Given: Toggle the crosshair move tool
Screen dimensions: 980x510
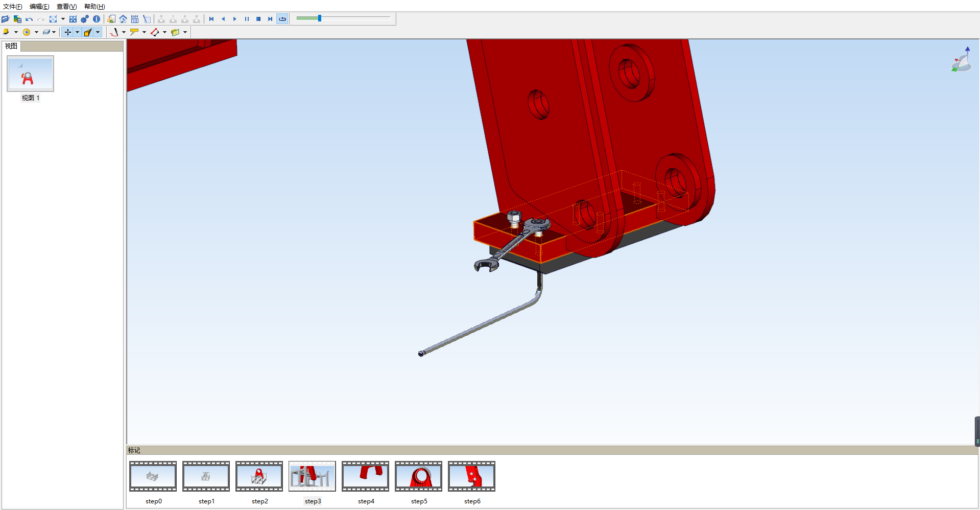Looking at the screenshot, I should click(x=68, y=32).
